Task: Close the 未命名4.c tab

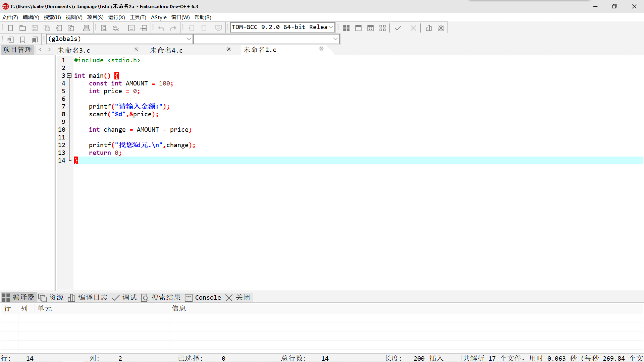Action: click(229, 49)
